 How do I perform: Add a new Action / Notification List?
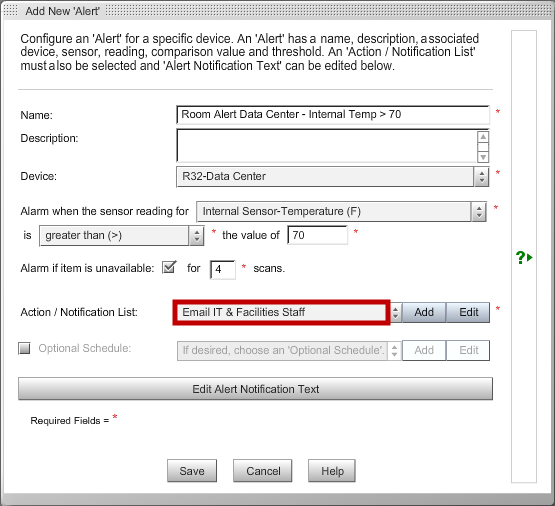[x=424, y=312]
